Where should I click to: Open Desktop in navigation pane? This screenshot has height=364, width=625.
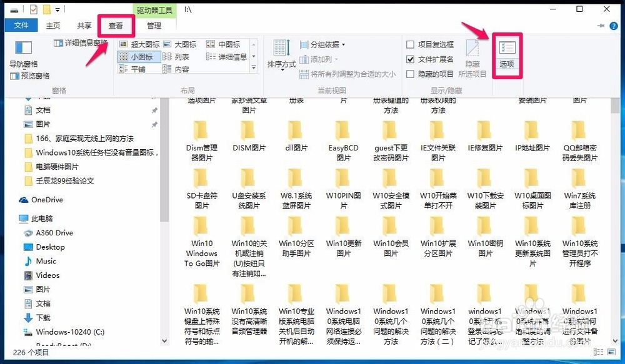tap(44, 247)
